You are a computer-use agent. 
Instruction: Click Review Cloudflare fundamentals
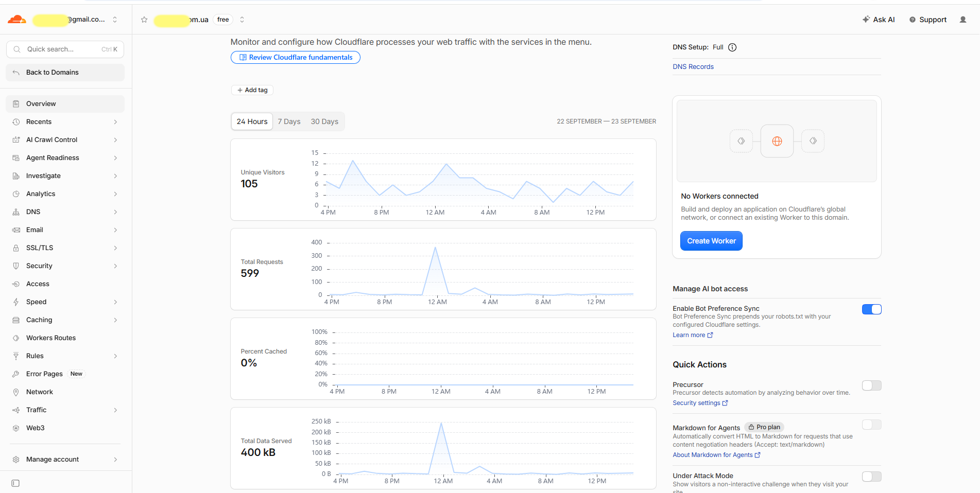point(296,57)
